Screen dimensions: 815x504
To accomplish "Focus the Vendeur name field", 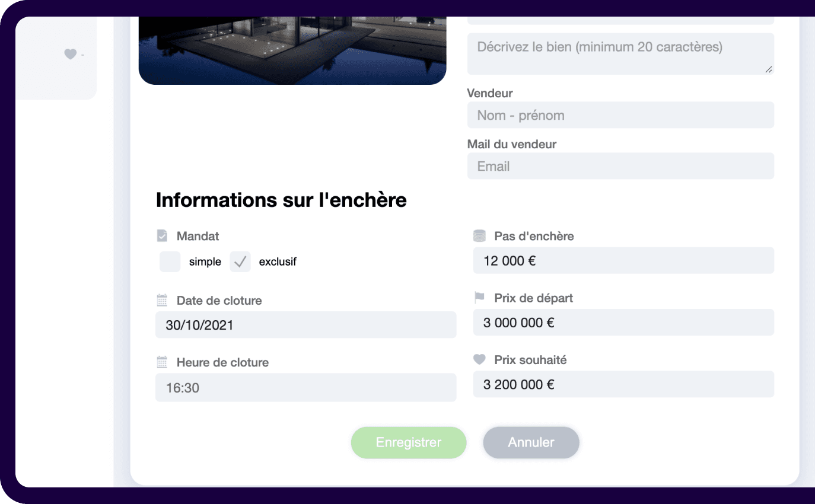I will [620, 115].
